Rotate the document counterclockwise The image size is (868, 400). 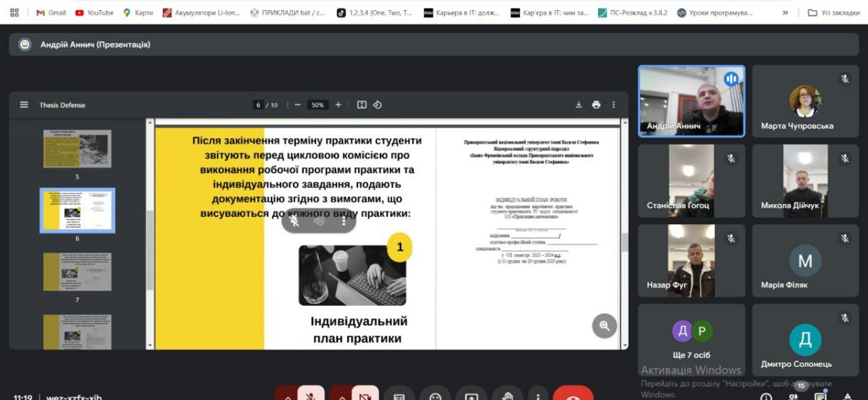click(x=377, y=105)
